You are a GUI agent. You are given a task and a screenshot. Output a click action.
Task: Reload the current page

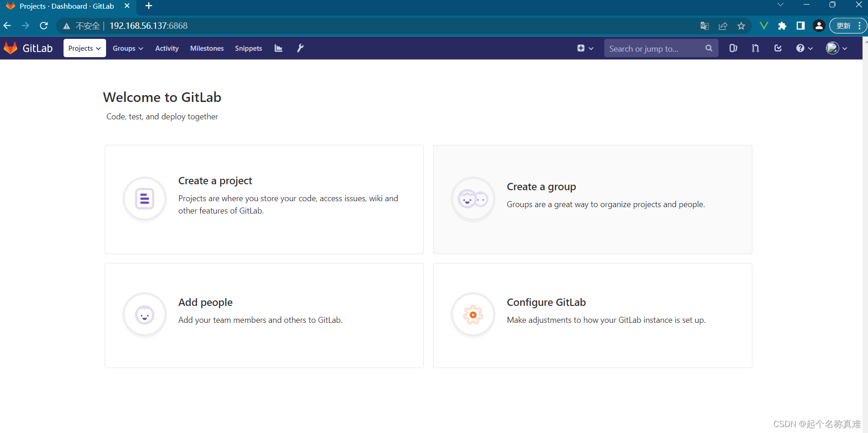[x=44, y=26]
